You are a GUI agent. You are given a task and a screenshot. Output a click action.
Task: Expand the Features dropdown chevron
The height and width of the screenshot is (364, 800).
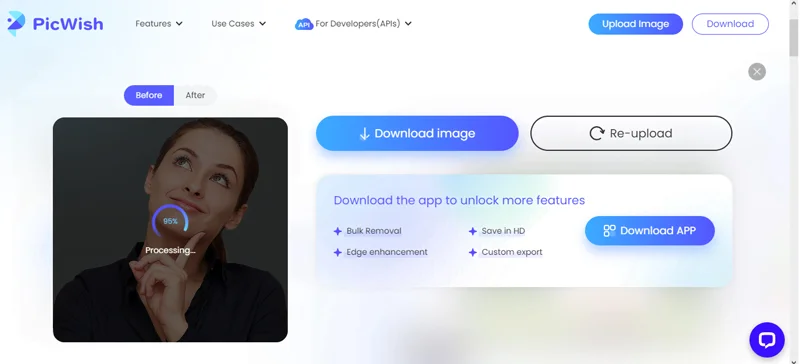[179, 23]
